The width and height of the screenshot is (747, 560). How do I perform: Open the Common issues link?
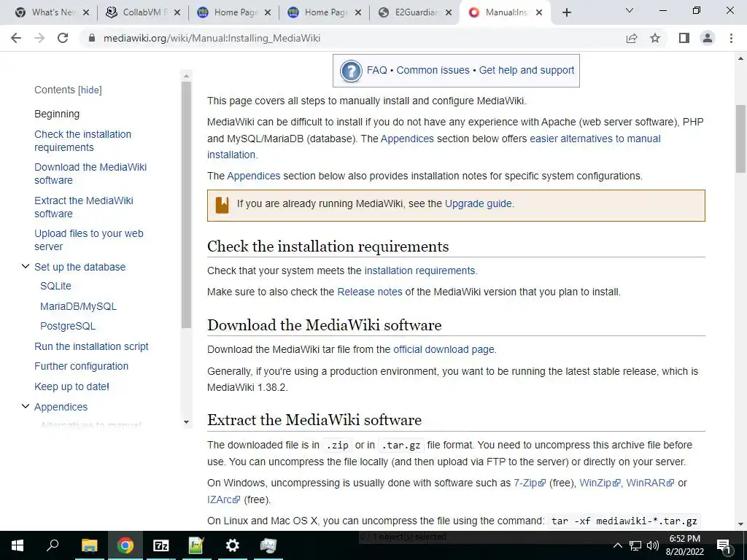[x=433, y=70]
